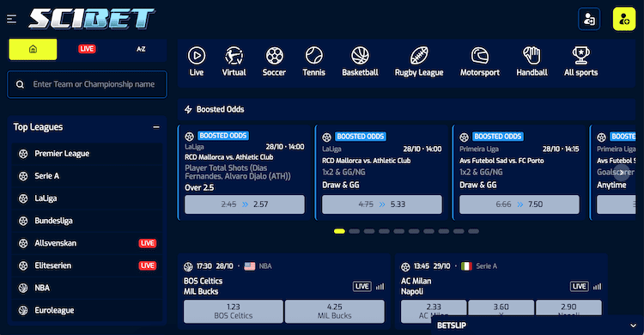Click the LIVE badge on Celtics vs Bucks
This screenshot has height=335, width=644.
click(x=361, y=287)
